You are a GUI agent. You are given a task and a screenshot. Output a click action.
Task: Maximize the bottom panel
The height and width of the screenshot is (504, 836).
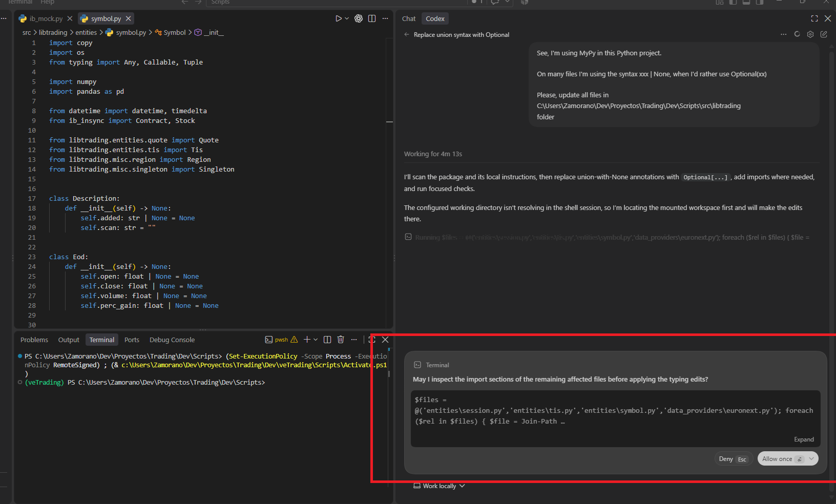[372, 340]
